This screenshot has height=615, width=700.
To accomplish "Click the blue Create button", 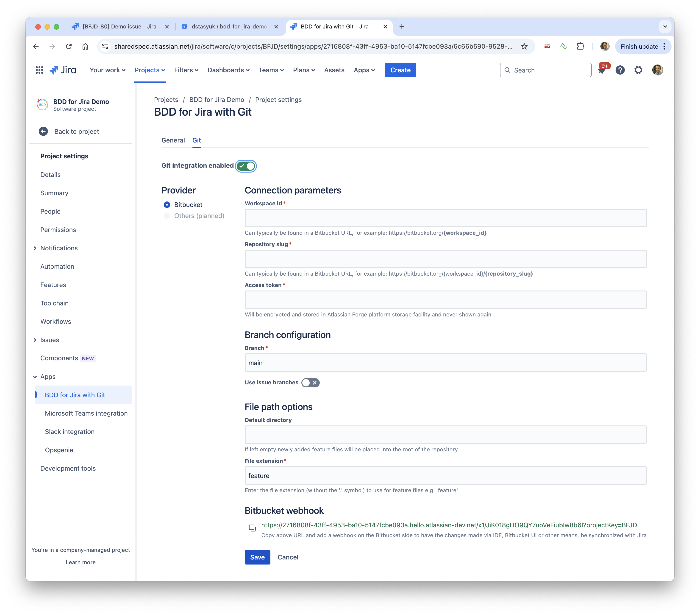I will point(400,70).
